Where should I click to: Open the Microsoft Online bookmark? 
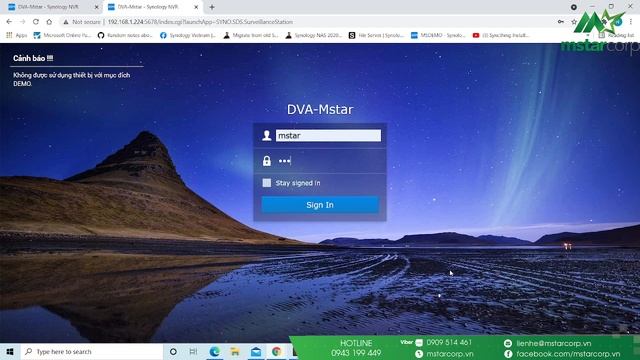pos(62,36)
